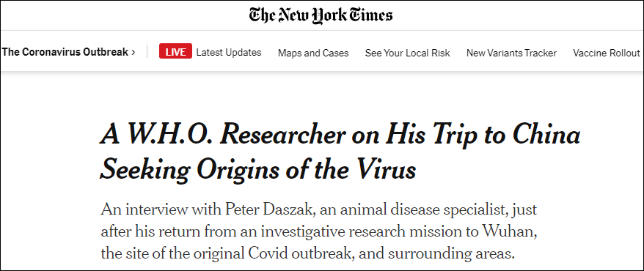Image resolution: width=644 pixels, height=271 pixels.
Task: Open the Vaccine Rollout link
Action: tap(607, 53)
